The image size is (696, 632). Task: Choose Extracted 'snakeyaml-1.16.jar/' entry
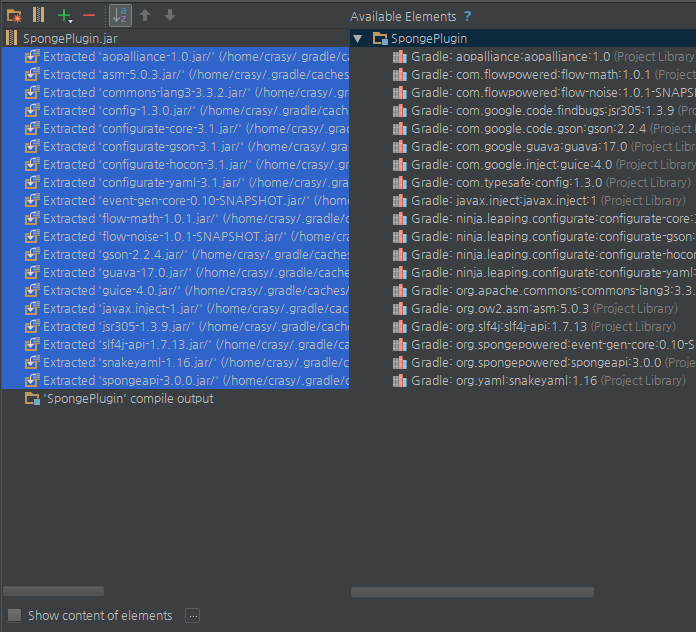point(175,363)
